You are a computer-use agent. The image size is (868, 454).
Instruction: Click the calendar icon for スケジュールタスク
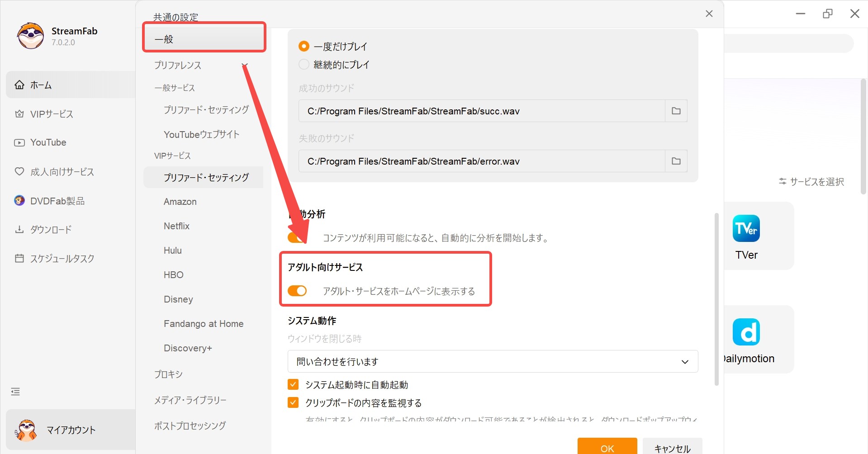pos(19,258)
